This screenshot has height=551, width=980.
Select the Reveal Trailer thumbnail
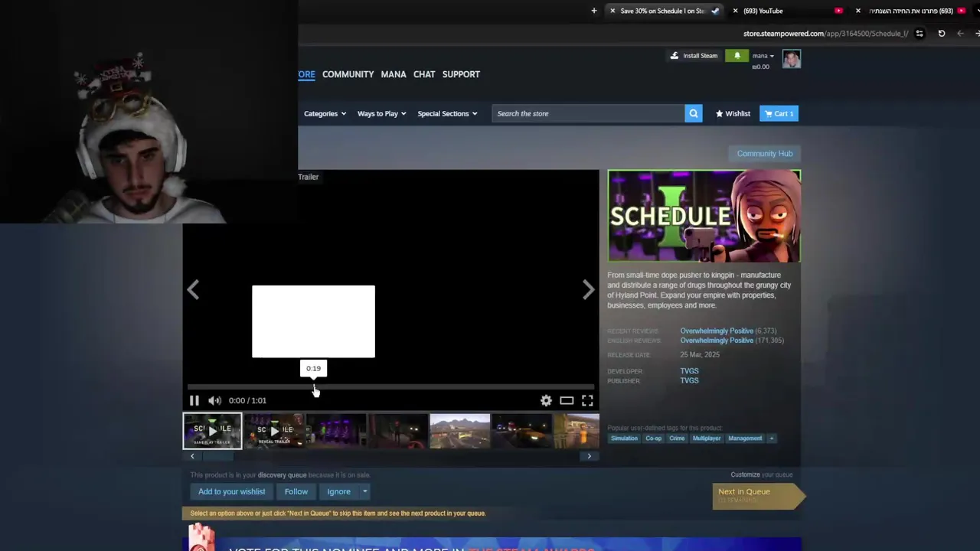coord(274,431)
